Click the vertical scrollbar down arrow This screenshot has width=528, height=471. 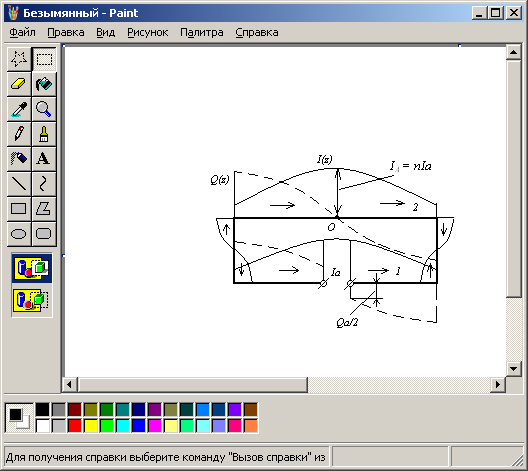[x=514, y=369]
